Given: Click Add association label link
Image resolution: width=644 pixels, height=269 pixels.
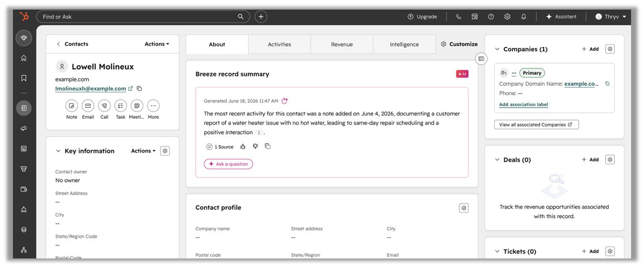Looking at the screenshot, I should (x=523, y=104).
